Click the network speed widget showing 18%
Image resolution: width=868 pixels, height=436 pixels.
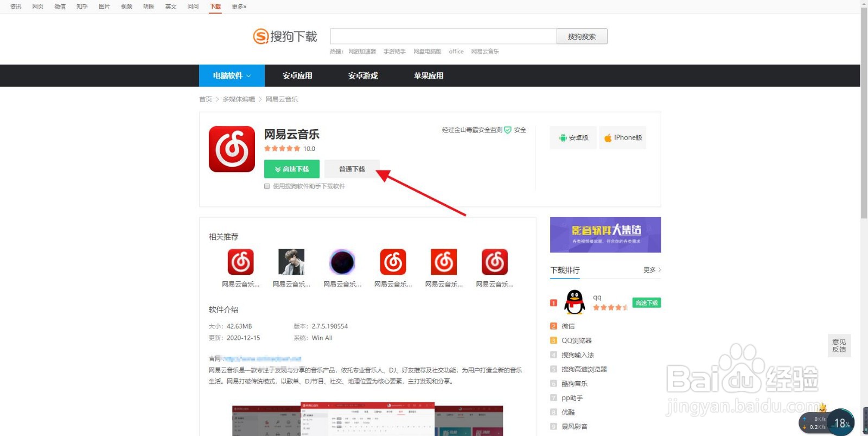point(827,422)
